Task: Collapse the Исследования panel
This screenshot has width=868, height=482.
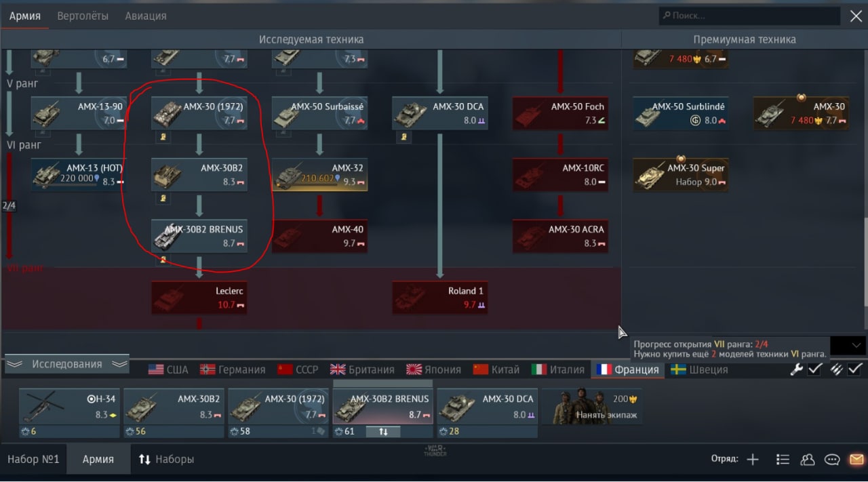Action: (x=66, y=364)
